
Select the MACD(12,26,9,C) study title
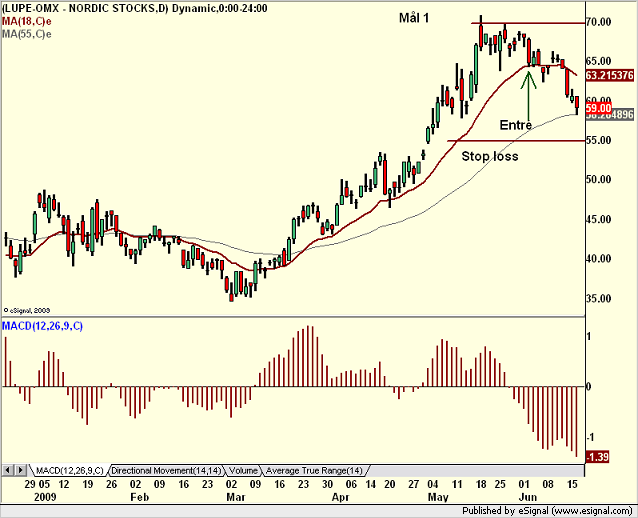tap(42, 326)
